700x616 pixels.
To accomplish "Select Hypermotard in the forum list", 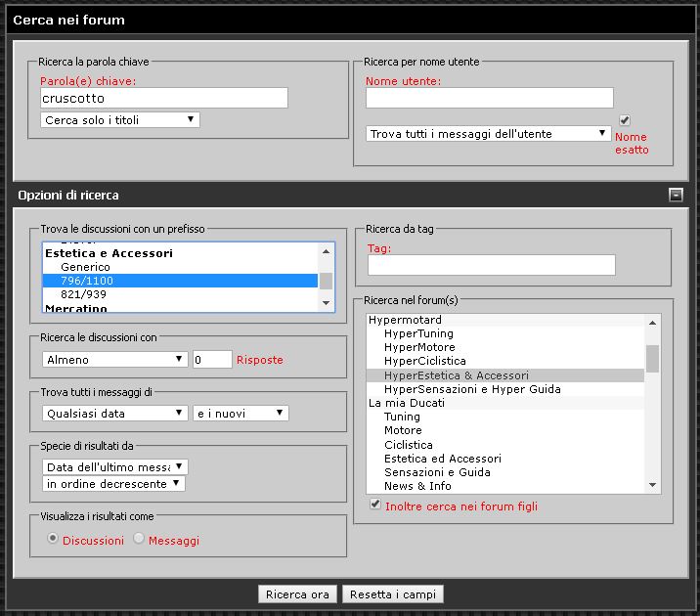I will coord(505,320).
